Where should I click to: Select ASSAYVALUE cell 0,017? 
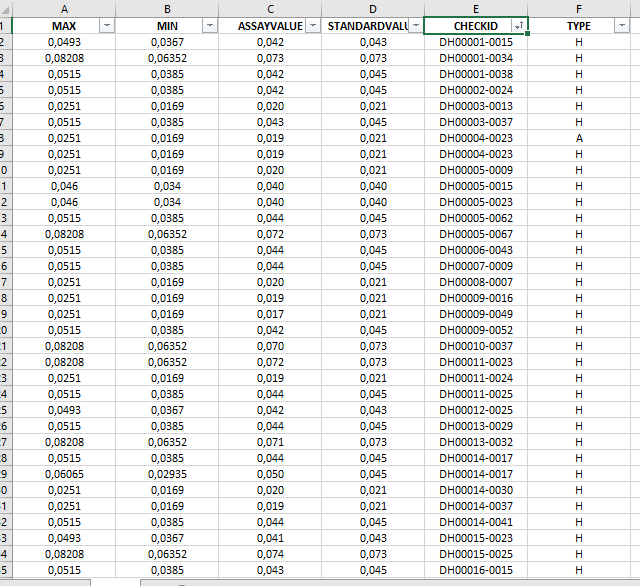tap(270, 314)
